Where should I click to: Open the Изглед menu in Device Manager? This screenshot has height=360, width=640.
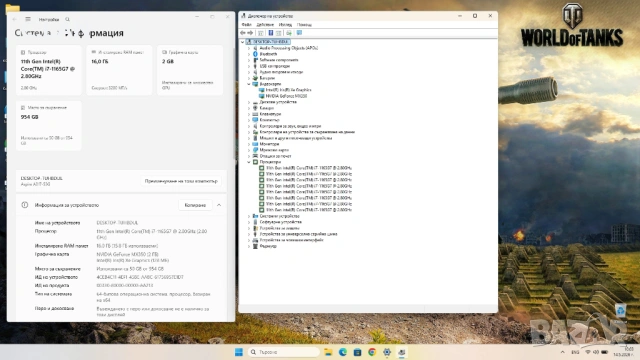(285, 25)
